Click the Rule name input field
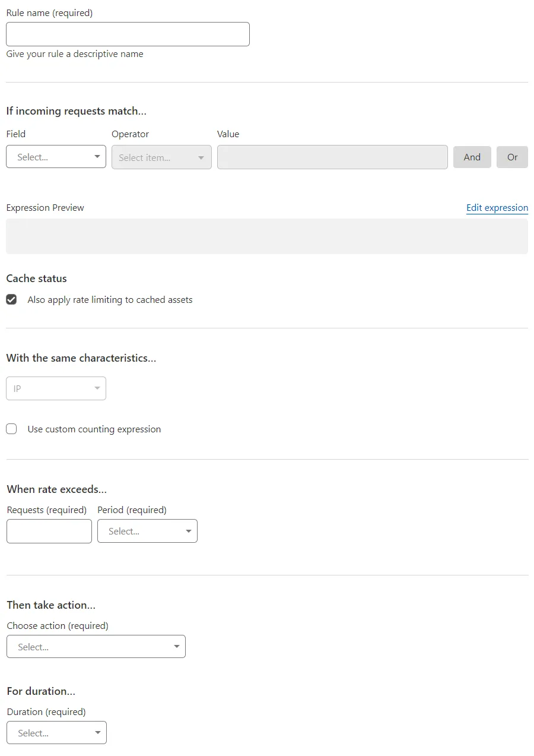The height and width of the screenshot is (756, 534). [128, 34]
